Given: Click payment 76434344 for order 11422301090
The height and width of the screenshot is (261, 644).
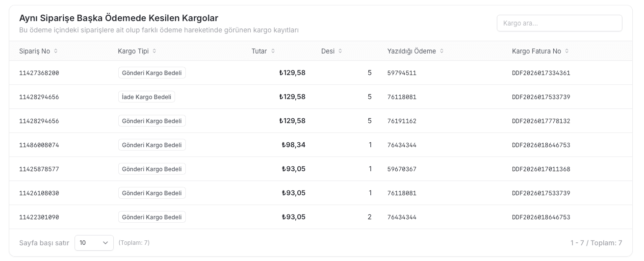Looking at the screenshot, I should coord(402,217).
